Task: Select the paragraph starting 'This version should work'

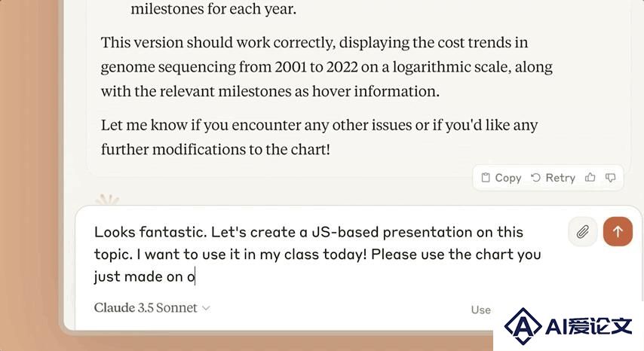Action: (x=327, y=67)
